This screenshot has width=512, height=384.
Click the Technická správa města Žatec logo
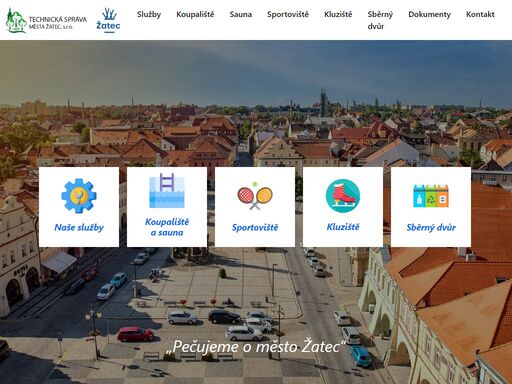pos(46,20)
